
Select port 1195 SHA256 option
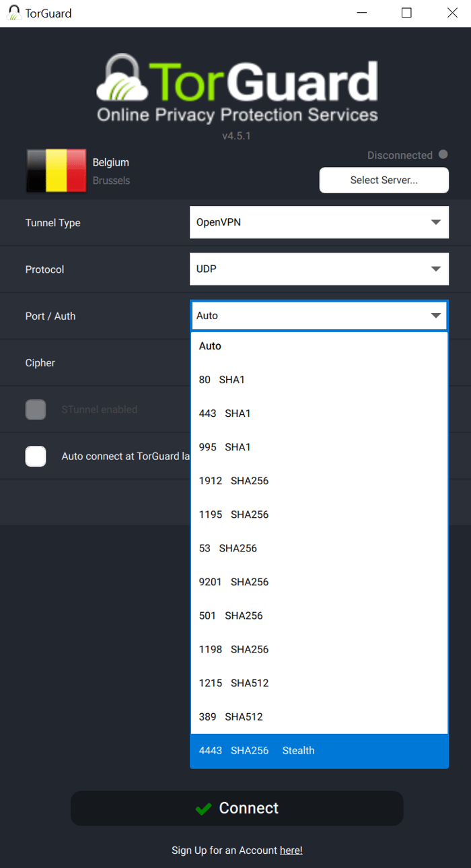[319, 514]
